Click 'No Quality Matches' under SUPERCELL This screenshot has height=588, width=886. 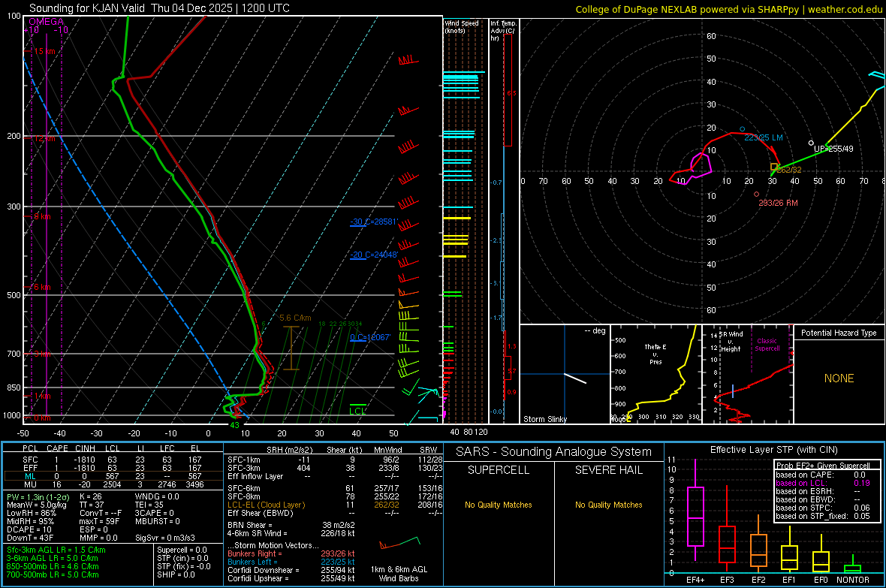click(499, 505)
